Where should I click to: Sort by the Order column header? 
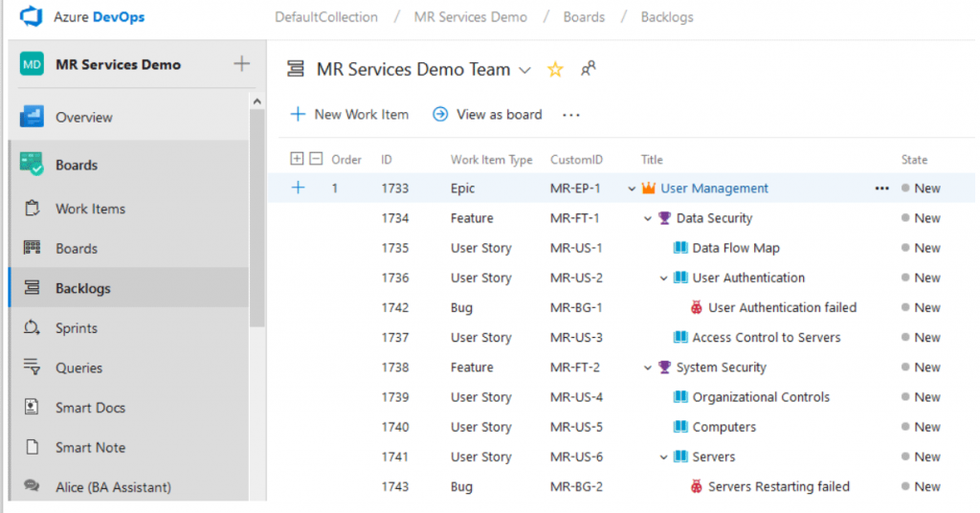point(346,159)
